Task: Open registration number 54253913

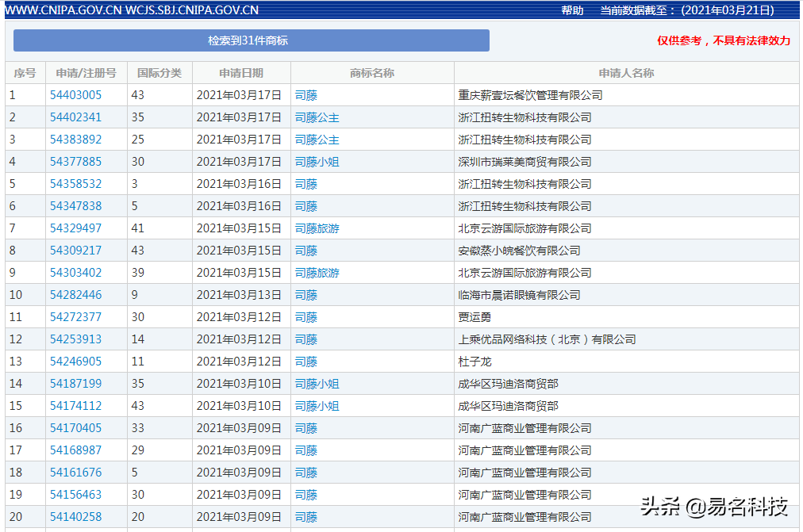Action: pos(75,339)
